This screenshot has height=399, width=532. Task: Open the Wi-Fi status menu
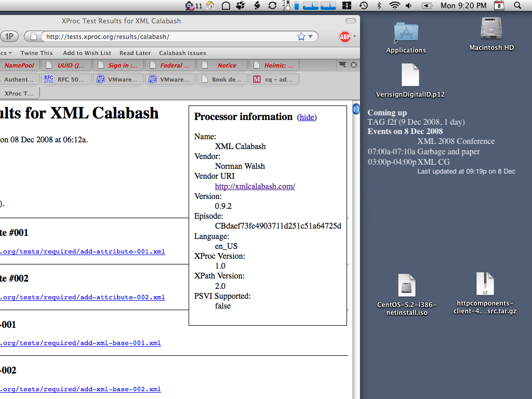[x=394, y=5]
